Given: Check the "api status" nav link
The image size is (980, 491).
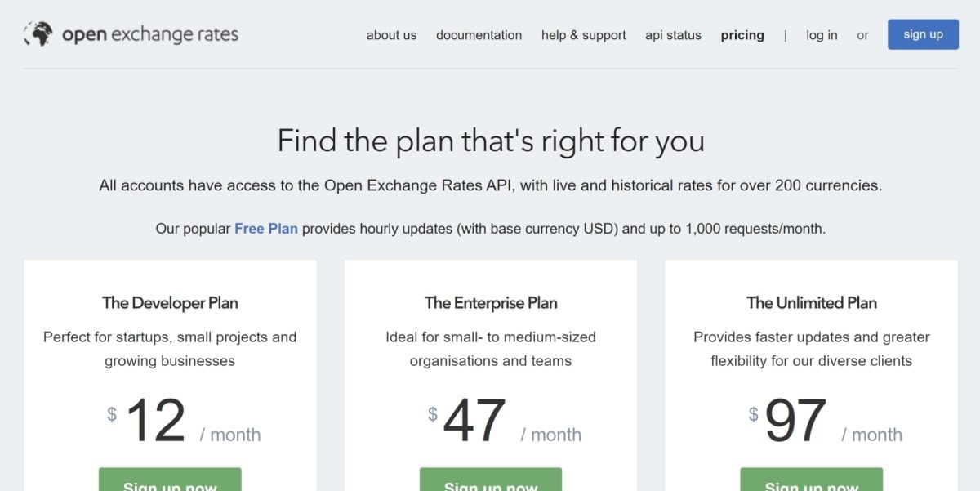Looking at the screenshot, I should point(673,35).
